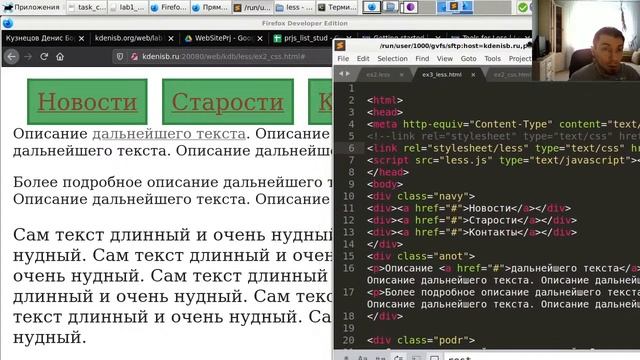Screen dimensions: 640x360
Task: Switch to the /run/u... Sublime taskbar entry
Action: (x=252, y=7)
